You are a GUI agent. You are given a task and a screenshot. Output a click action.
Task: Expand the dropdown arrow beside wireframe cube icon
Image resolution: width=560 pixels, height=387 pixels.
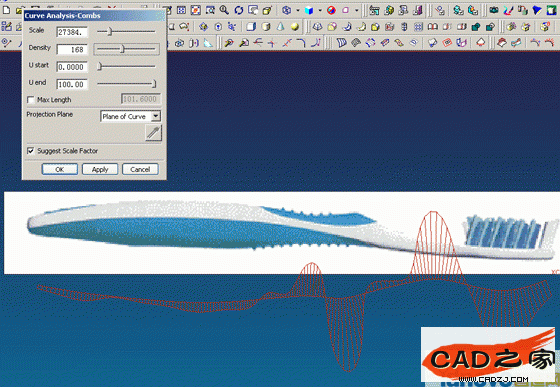click(298, 10)
